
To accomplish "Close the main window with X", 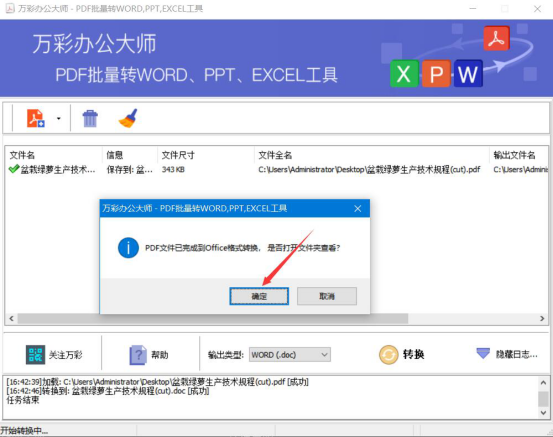I will pyautogui.click(x=537, y=8).
